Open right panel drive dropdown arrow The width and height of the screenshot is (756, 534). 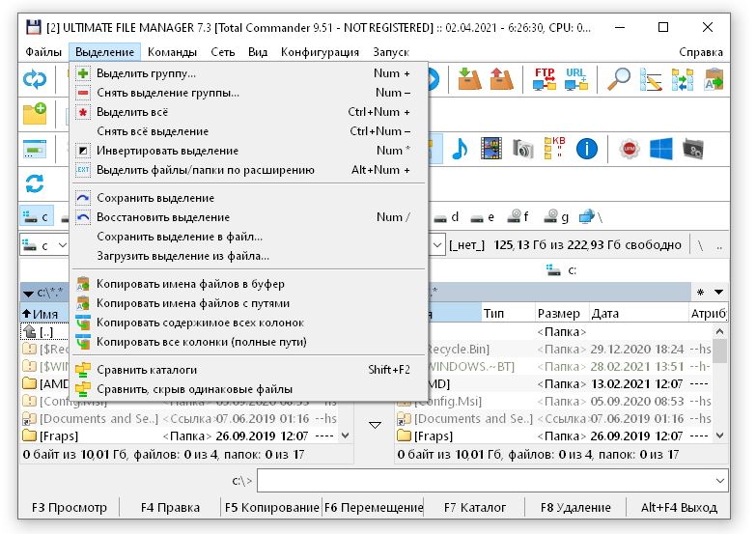coord(436,245)
